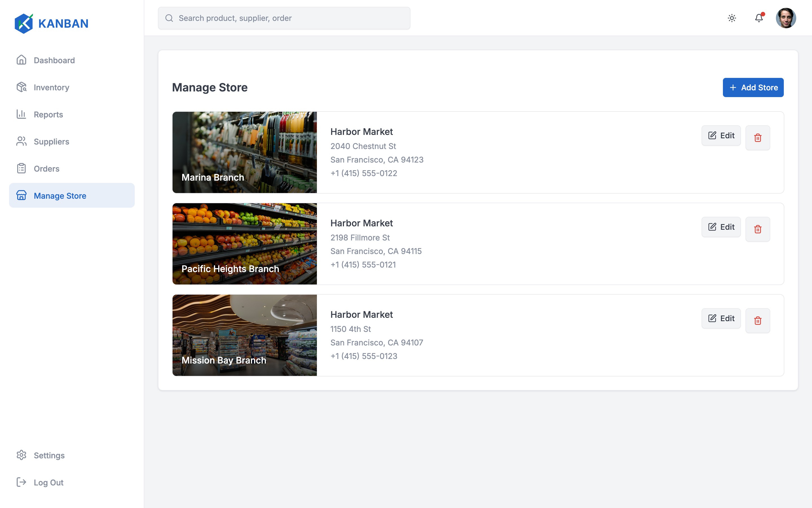Edit the Mission Bay Branch store
Screen dimensions: 812x508
(x=721, y=318)
